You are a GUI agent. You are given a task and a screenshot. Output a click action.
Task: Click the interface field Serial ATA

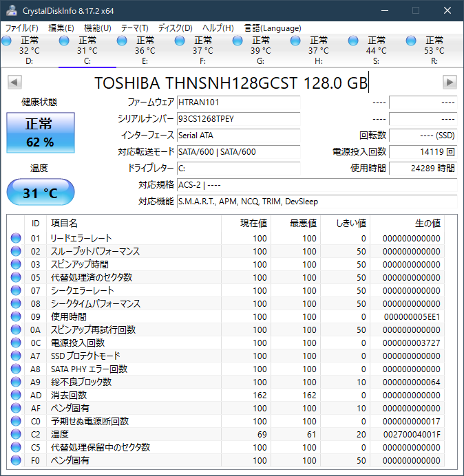(x=238, y=135)
